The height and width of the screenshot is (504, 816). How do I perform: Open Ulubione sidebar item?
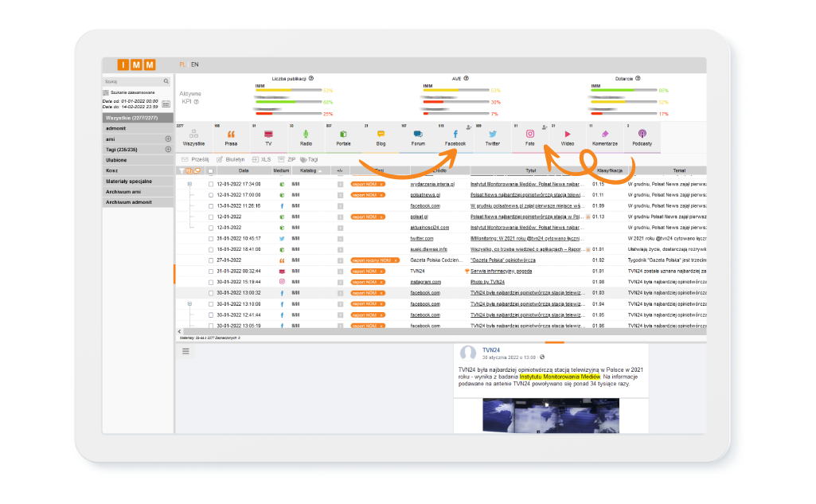(x=138, y=160)
